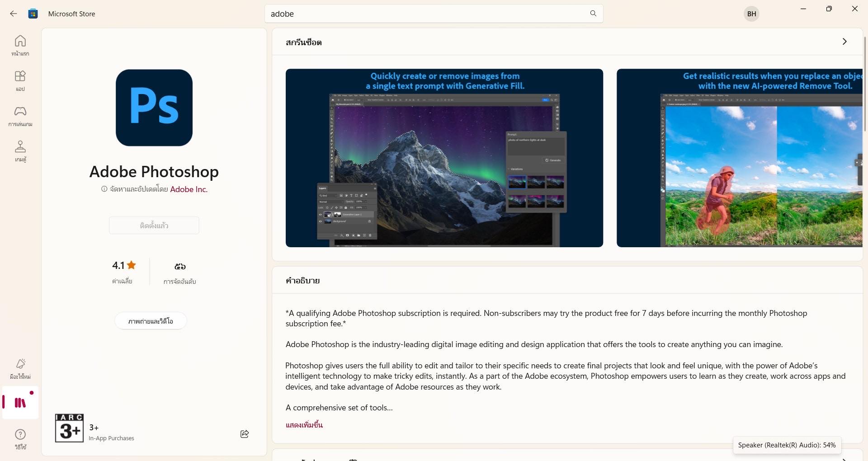Open the Help (วิธีใช้) sidebar page
Viewport: 868px width, 461px height.
(20, 439)
